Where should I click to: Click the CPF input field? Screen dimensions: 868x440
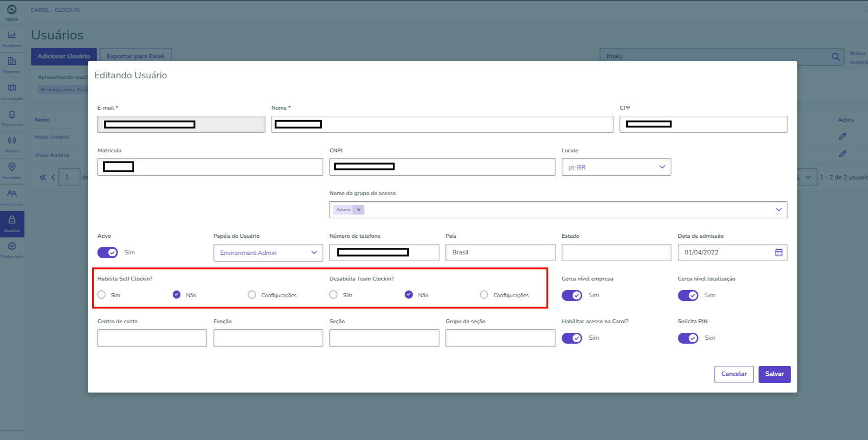703,124
